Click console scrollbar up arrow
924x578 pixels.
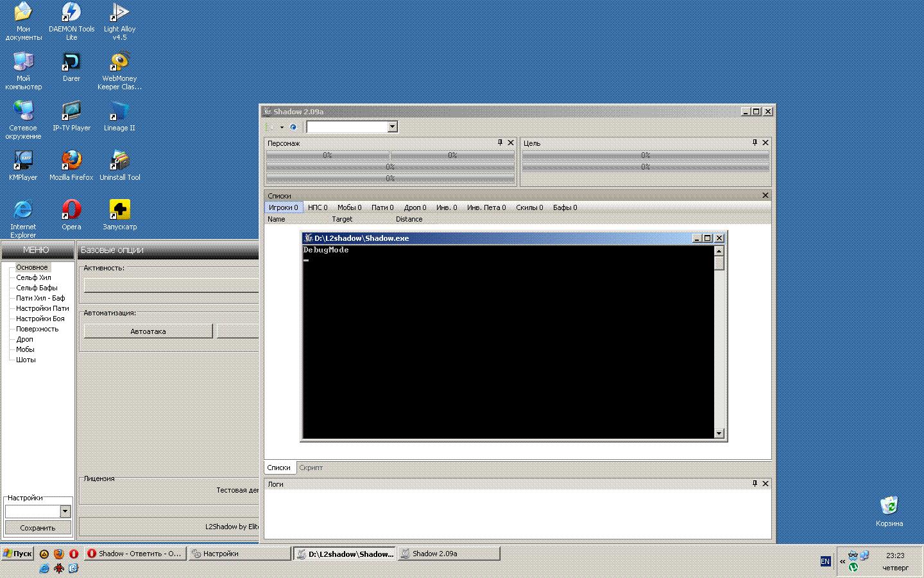tap(719, 251)
